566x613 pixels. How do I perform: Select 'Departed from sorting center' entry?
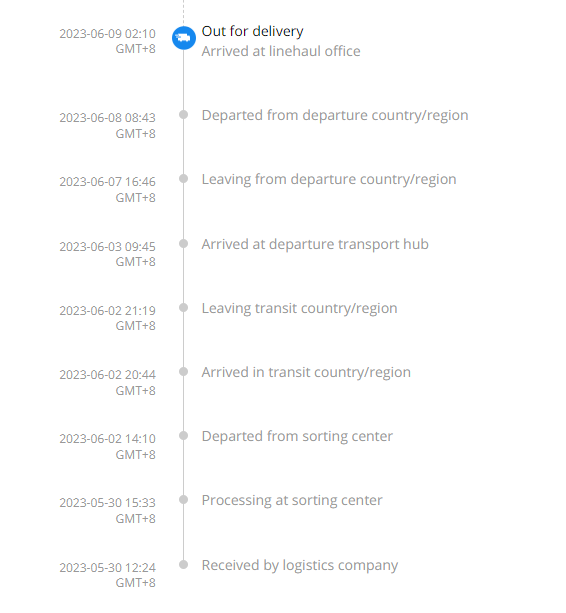(297, 436)
